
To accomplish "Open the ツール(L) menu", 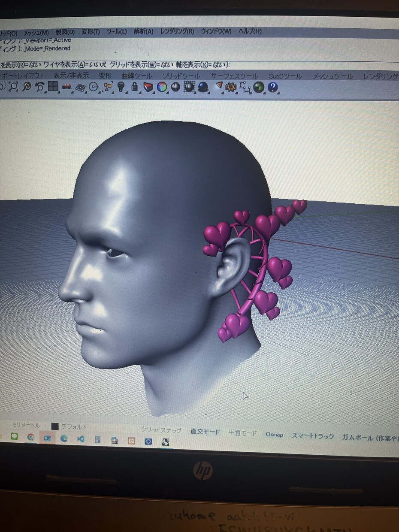I will (116, 32).
